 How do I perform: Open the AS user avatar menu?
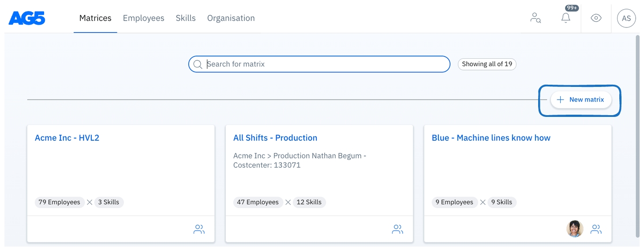(626, 19)
